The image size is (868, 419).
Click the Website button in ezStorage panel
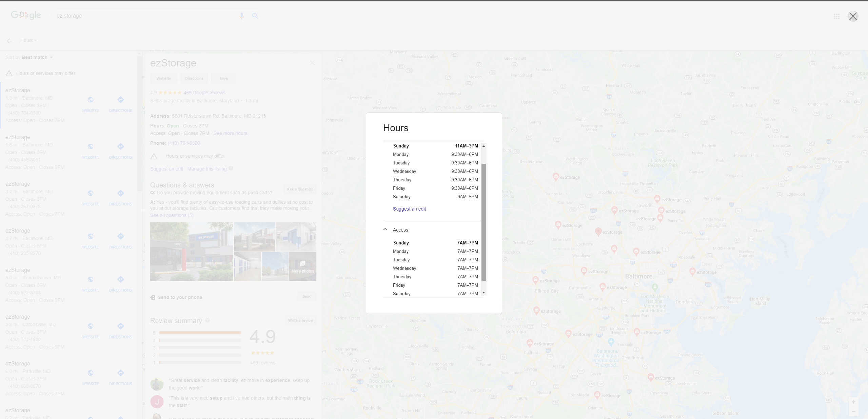[164, 79]
